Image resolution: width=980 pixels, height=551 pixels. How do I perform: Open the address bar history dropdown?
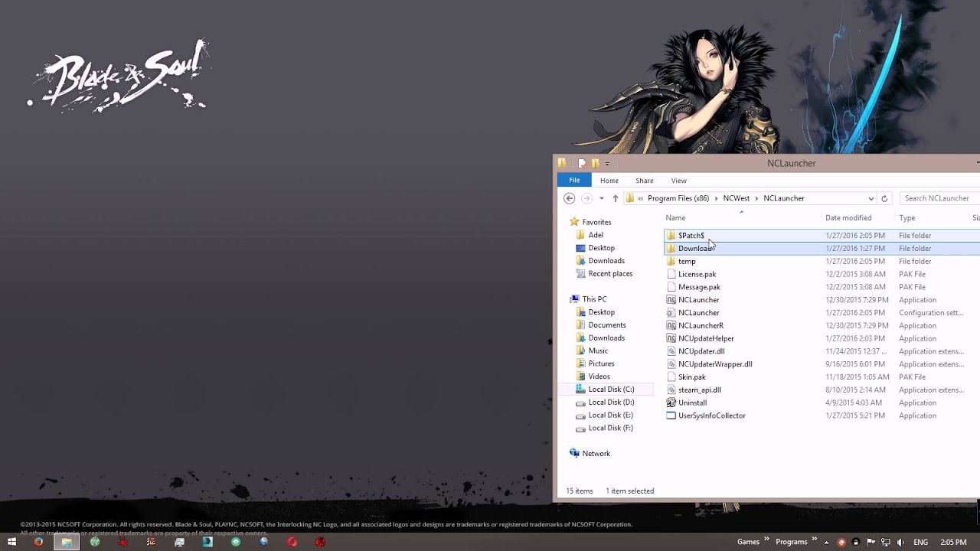871,198
